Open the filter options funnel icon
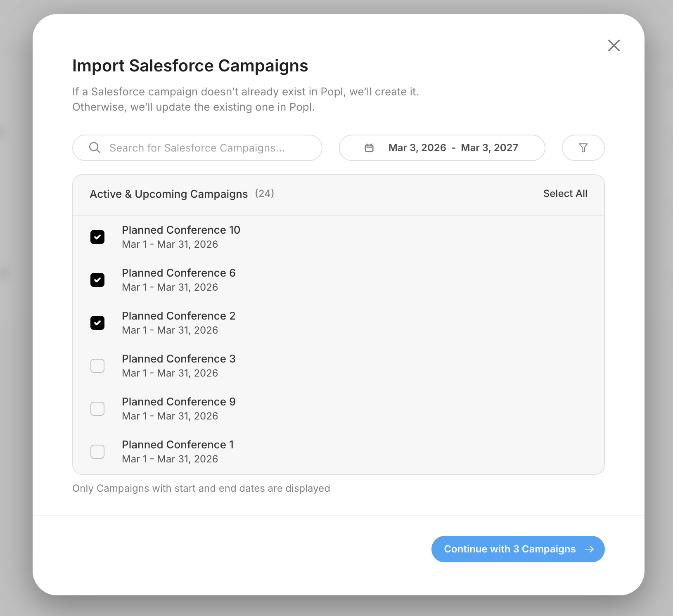The image size is (673, 616). pos(583,148)
